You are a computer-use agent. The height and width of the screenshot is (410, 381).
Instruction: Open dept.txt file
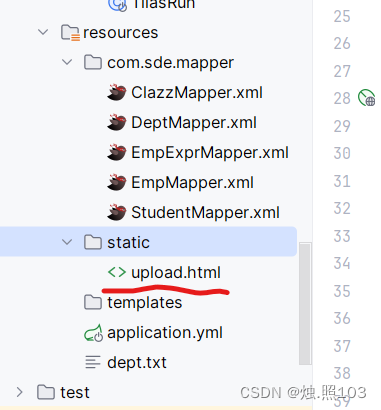[x=137, y=363]
